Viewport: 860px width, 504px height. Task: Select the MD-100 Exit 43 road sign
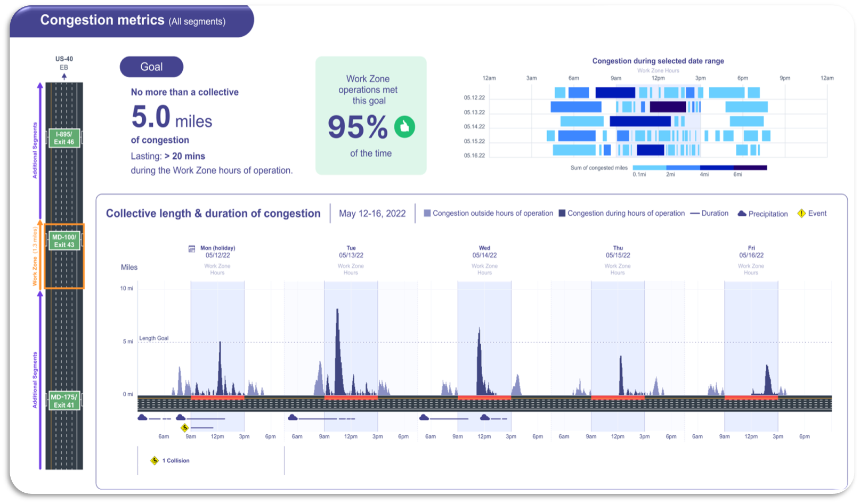pos(64,241)
